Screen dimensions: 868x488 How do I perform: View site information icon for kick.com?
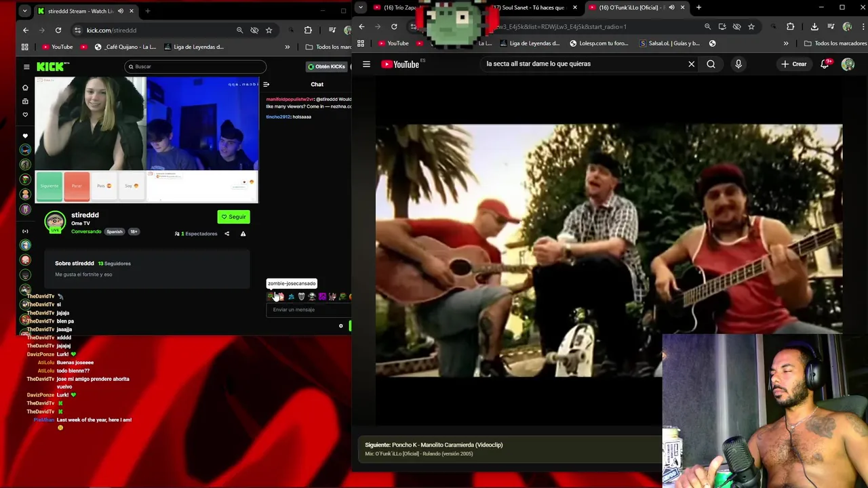coord(78,30)
